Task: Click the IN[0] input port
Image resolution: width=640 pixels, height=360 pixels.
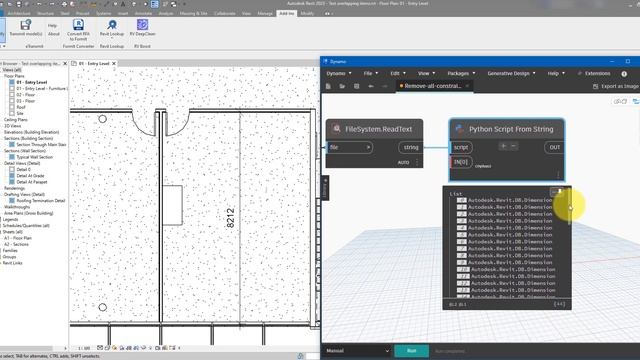Action: pyautogui.click(x=461, y=162)
